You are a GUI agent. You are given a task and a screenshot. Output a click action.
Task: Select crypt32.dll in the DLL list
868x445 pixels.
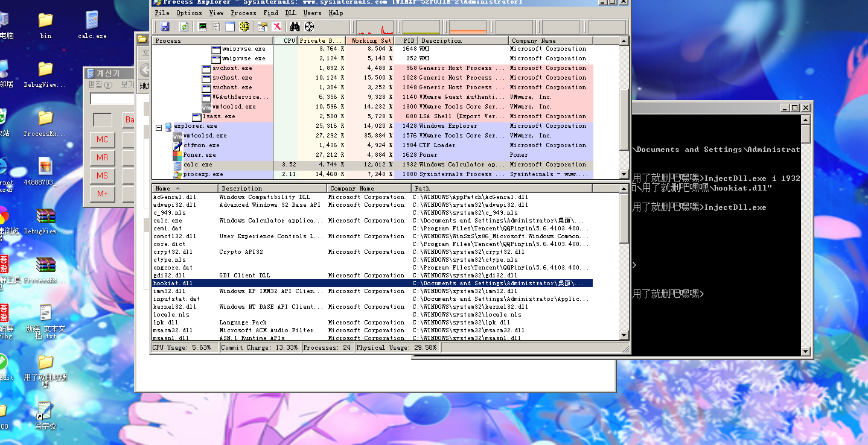tap(372, 251)
